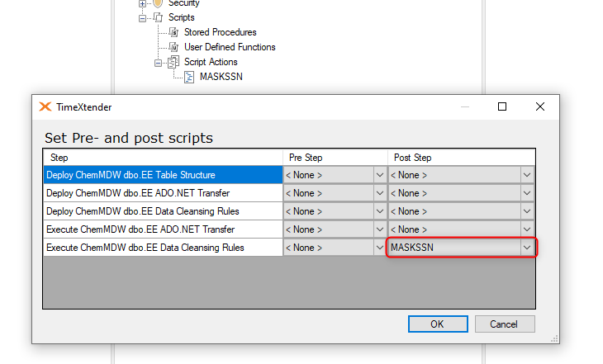This screenshot has height=364, width=603.
Task: Open Post Step dropdown for Deploy Data Cleansing Rules
Action: pyautogui.click(x=527, y=211)
